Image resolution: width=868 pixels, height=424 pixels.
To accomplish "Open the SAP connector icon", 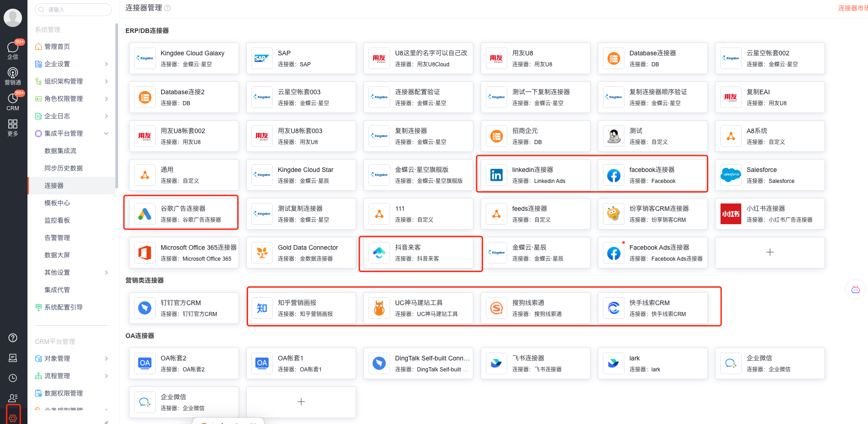I will tap(262, 59).
